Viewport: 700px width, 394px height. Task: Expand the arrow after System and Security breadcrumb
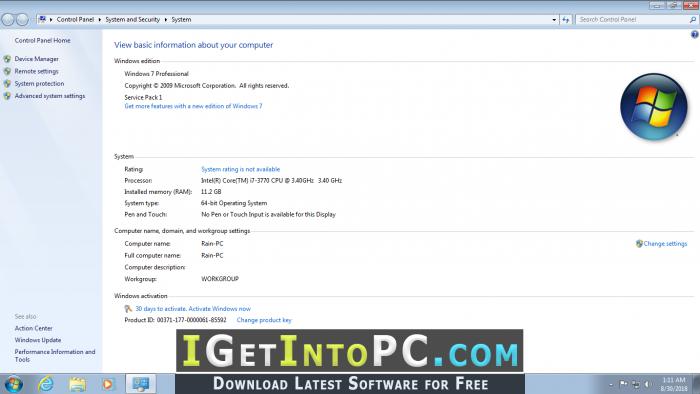tap(166, 20)
